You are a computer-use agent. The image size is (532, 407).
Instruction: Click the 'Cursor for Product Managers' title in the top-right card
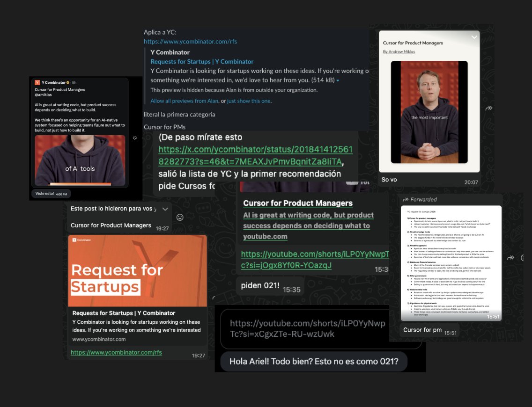pos(413,43)
